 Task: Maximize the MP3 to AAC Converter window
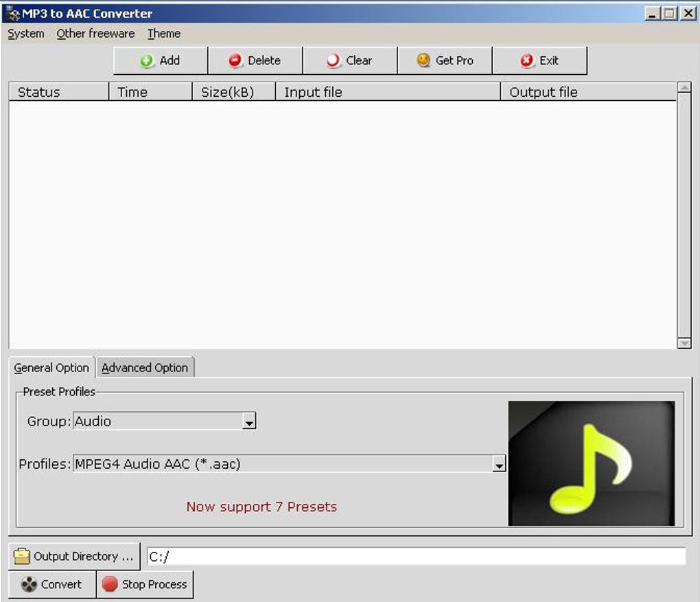click(x=669, y=14)
